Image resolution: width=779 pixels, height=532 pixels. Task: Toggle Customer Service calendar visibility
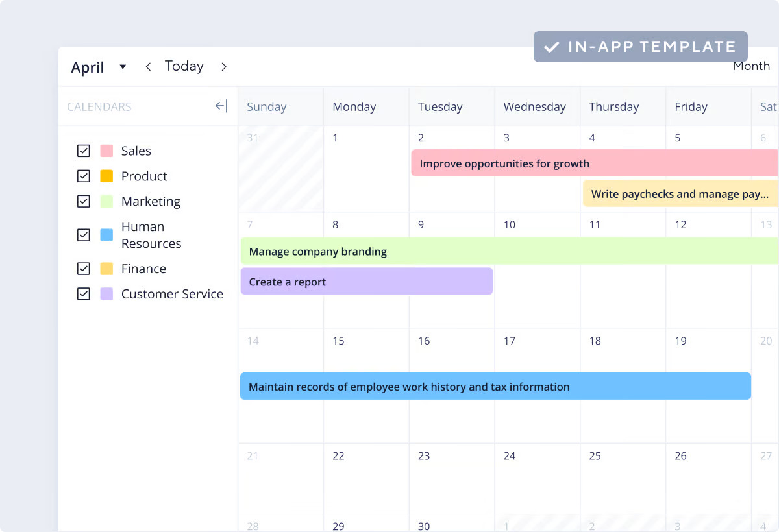pos(84,294)
